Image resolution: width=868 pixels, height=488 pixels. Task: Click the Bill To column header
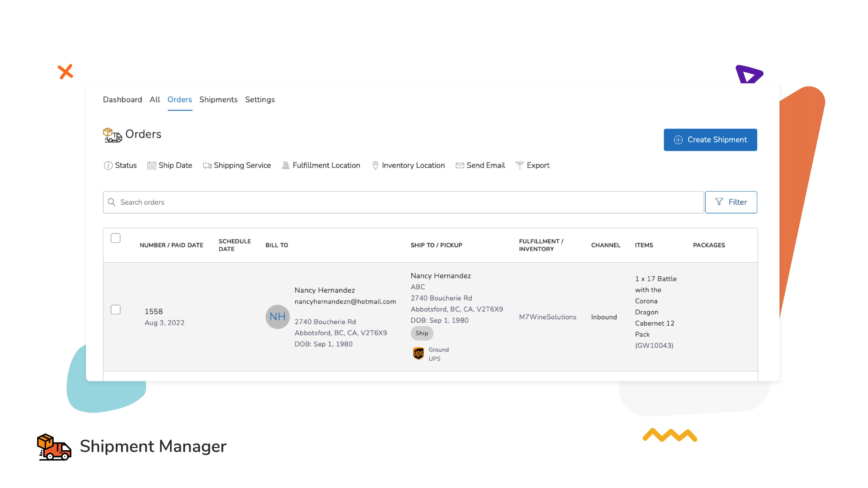pyautogui.click(x=277, y=245)
